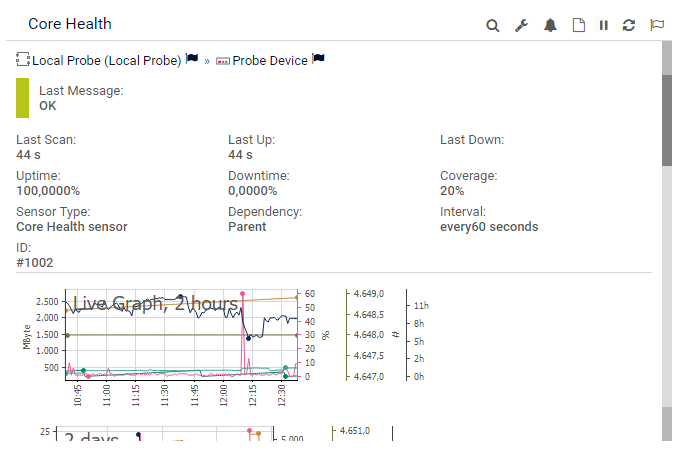
Task: Open sensor settings wrench icon
Action: [521, 26]
